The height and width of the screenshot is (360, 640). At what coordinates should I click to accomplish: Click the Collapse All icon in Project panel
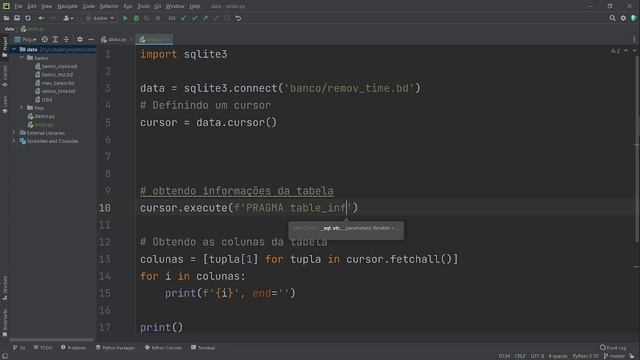click(x=66, y=39)
